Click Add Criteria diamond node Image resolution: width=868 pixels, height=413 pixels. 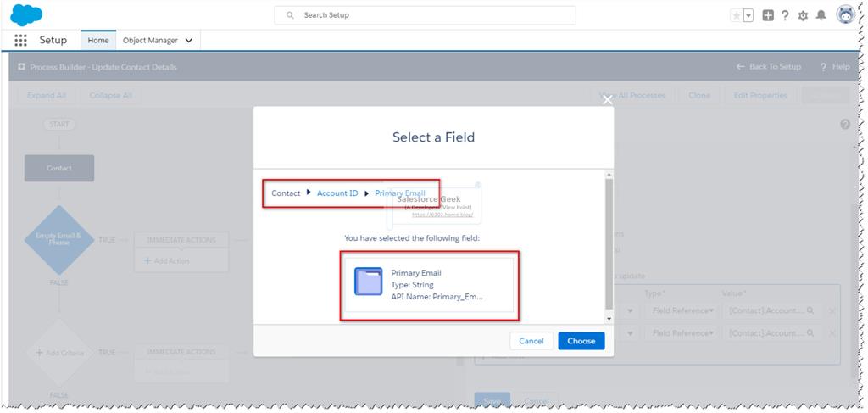coord(59,353)
